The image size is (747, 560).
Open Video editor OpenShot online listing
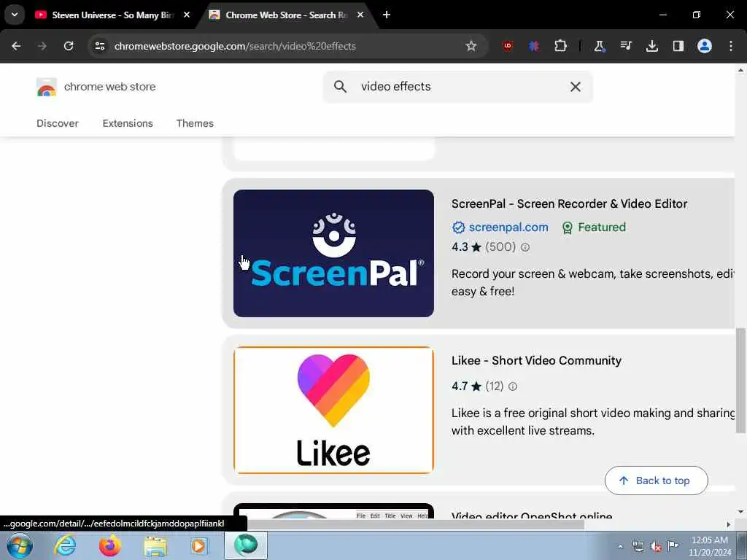532,515
